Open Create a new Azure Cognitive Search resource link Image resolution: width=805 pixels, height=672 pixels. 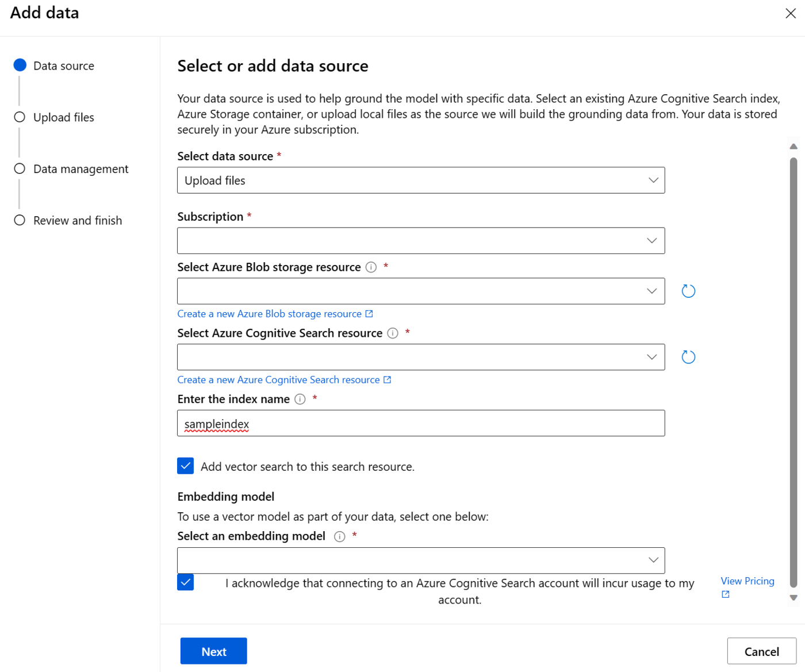[x=284, y=380]
